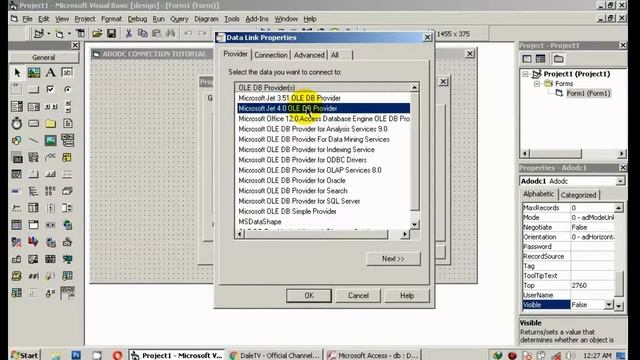Select the Data control in the toolbox
This screenshot has width=640, height=360.
[67, 140]
